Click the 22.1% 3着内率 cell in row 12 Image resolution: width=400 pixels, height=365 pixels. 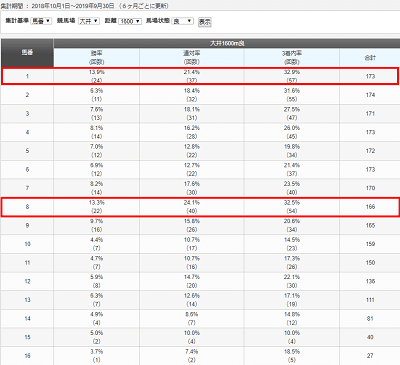[x=292, y=277]
